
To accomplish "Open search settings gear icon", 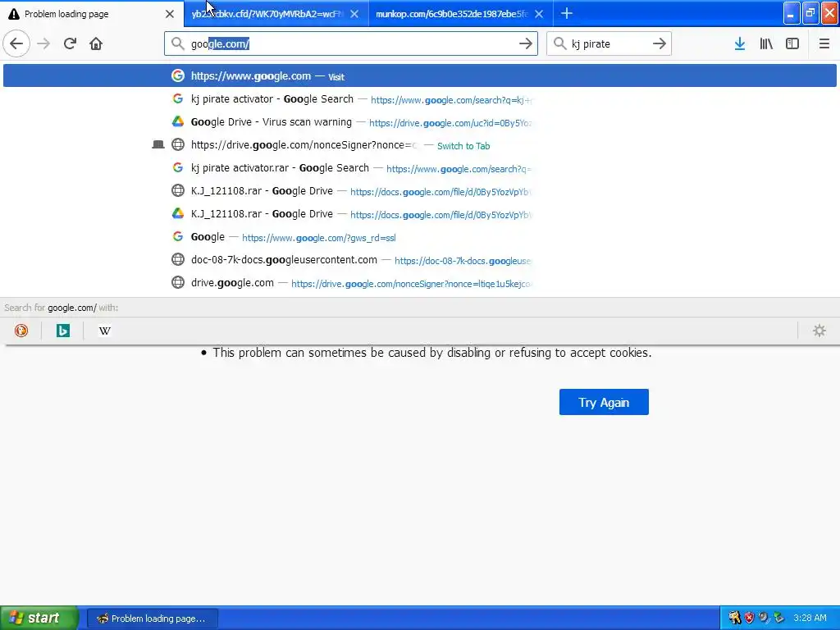I will click(819, 331).
